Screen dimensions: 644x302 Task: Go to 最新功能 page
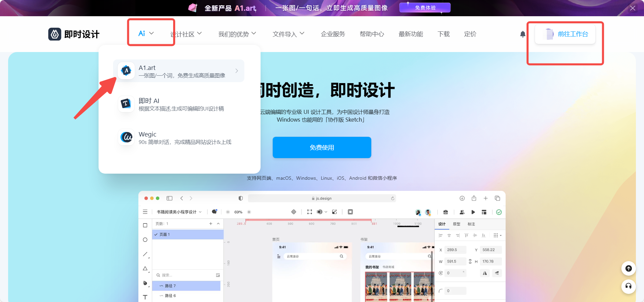pyautogui.click(x=411, y=34)
